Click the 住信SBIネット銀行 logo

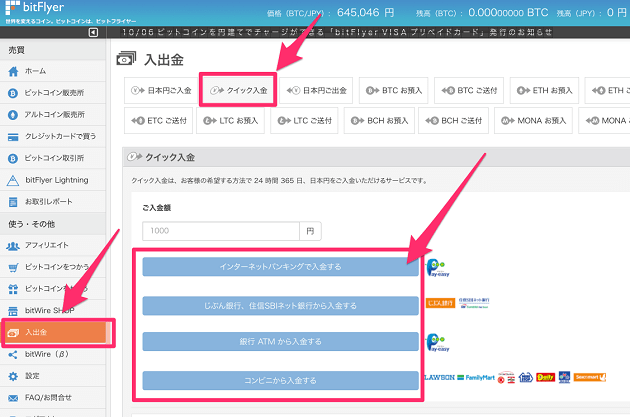474,303
